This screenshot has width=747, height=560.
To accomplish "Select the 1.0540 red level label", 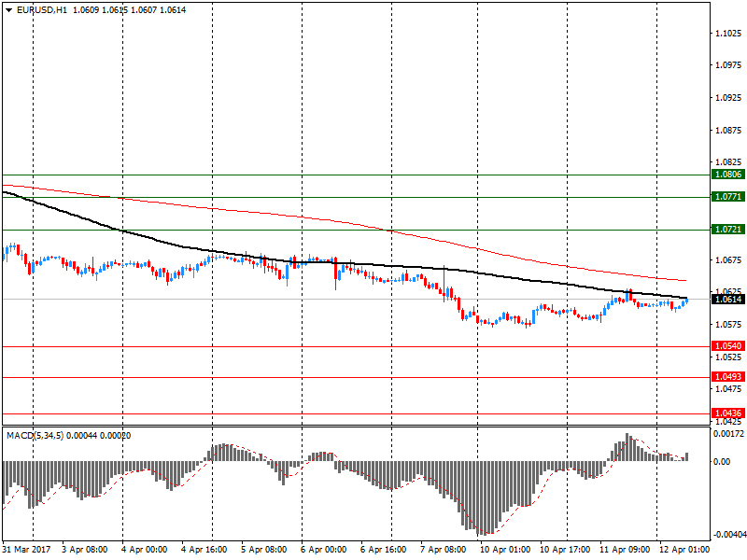I will point(728,346).
